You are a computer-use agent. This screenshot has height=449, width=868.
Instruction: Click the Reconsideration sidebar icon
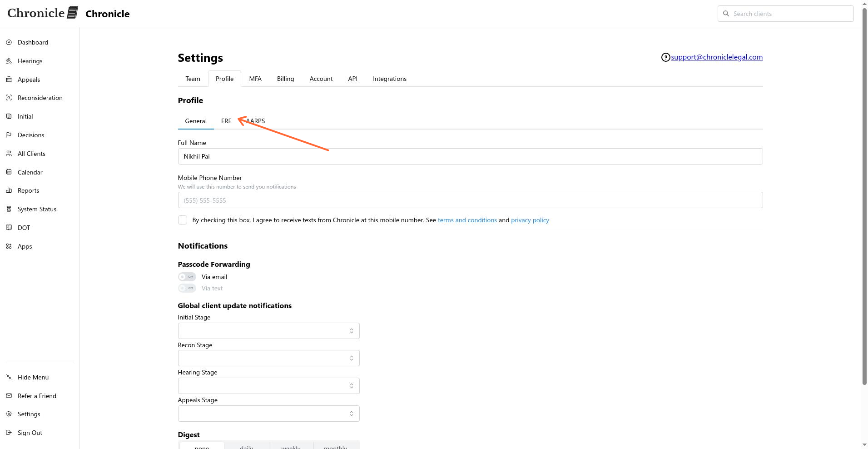pos(9,98)
